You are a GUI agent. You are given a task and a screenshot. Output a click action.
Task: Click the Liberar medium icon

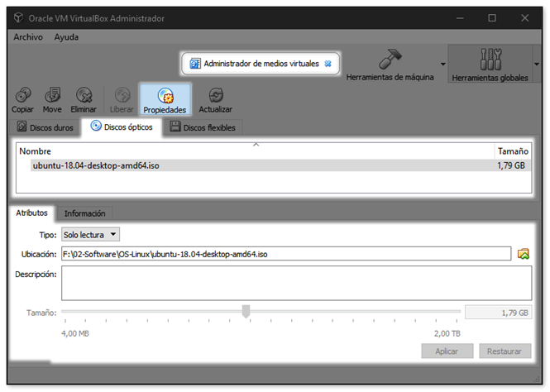(122, 95)
